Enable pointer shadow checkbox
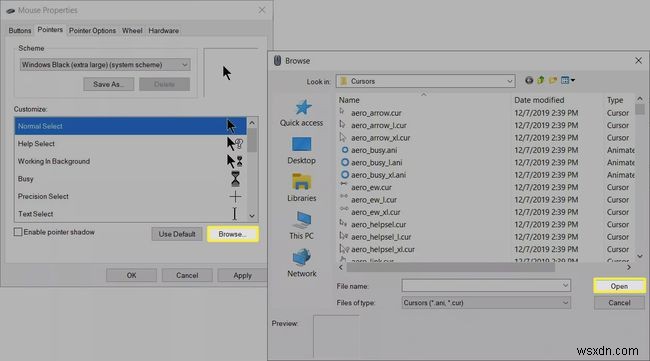This screenshot has width=650, height=361. 18,232
